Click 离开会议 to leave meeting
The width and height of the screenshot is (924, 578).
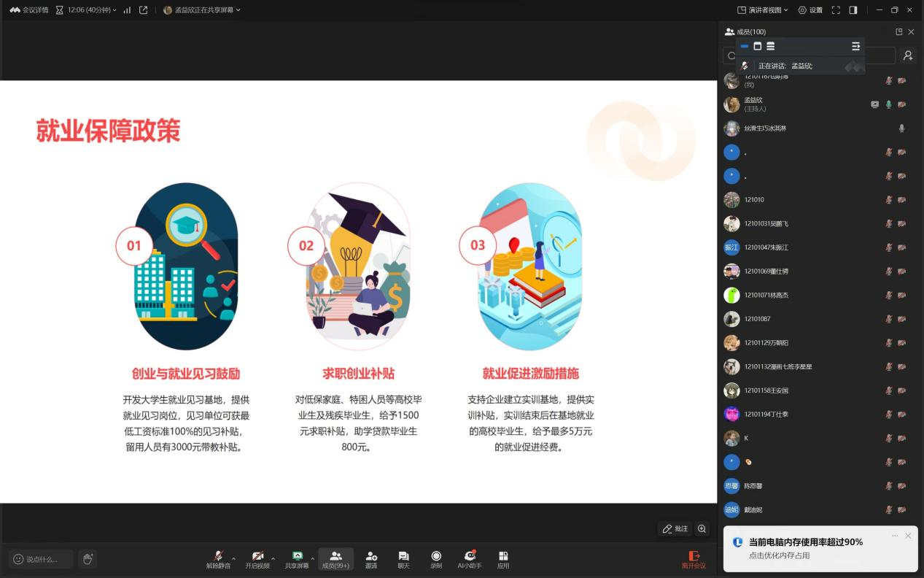tap(694, 559)
